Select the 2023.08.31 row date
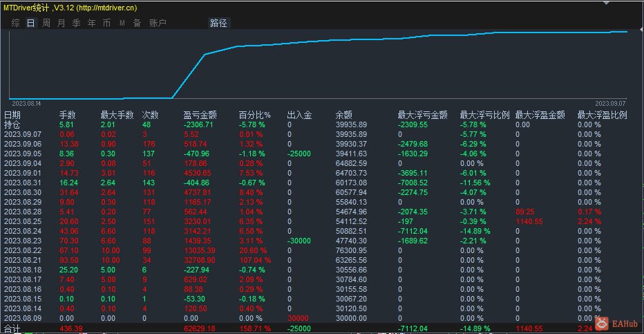Viewport: 644px width, 334px height. point(23,183)
